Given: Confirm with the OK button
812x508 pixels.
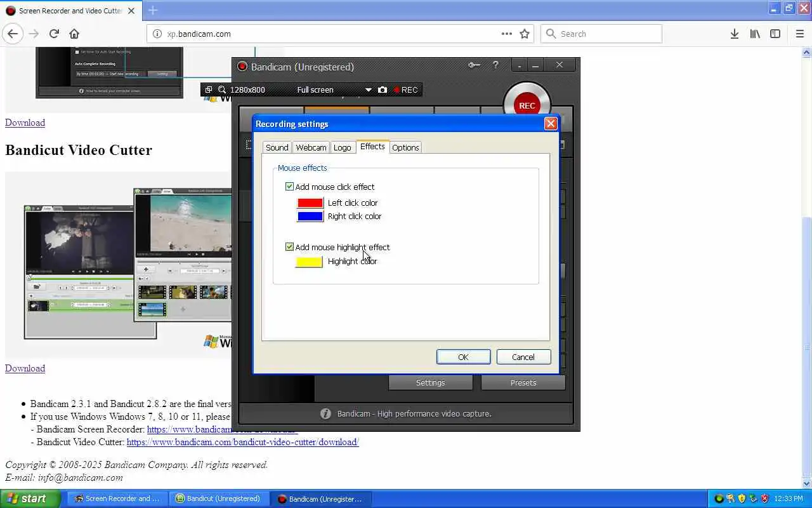Looking at the screenshot, I should click(x=463, y=357).
